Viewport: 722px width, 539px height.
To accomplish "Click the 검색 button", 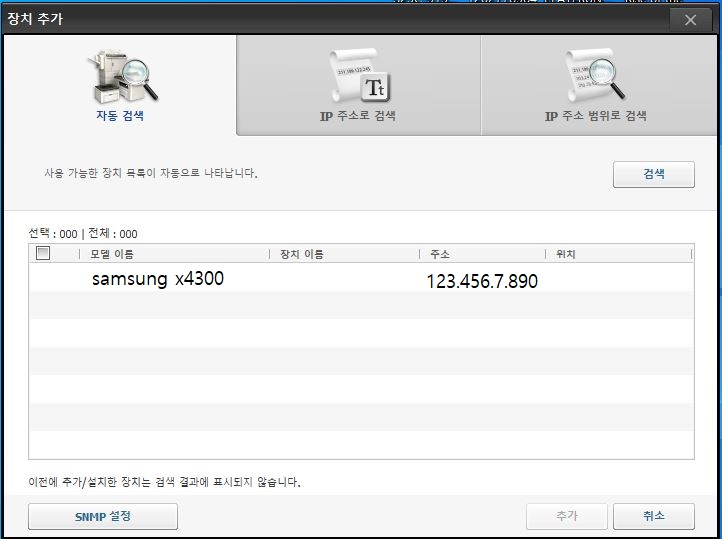I will coord(653,174).
